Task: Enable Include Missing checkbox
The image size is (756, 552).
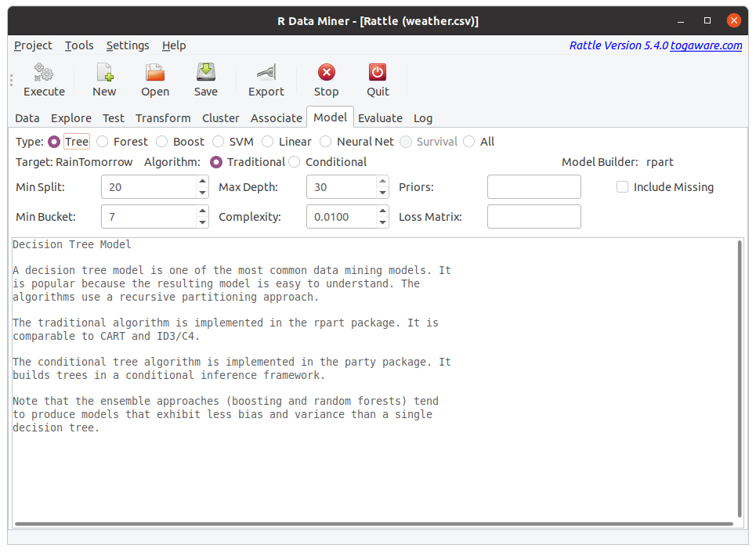Action: click(623, 187)
